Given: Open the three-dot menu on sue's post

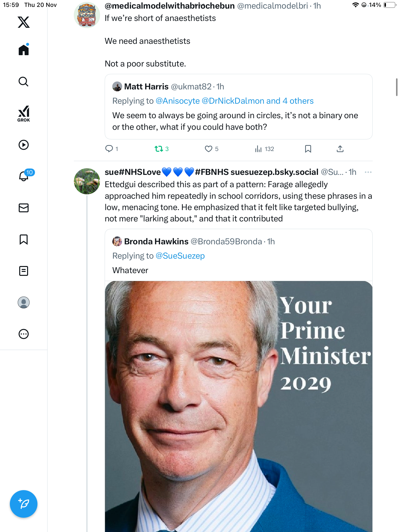Looking at the screenshot, I should click(x=368, y=172).
